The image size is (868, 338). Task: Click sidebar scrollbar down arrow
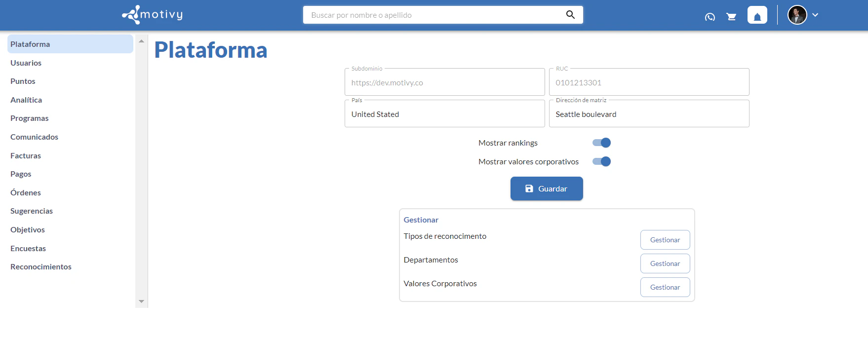click(142, 301)
